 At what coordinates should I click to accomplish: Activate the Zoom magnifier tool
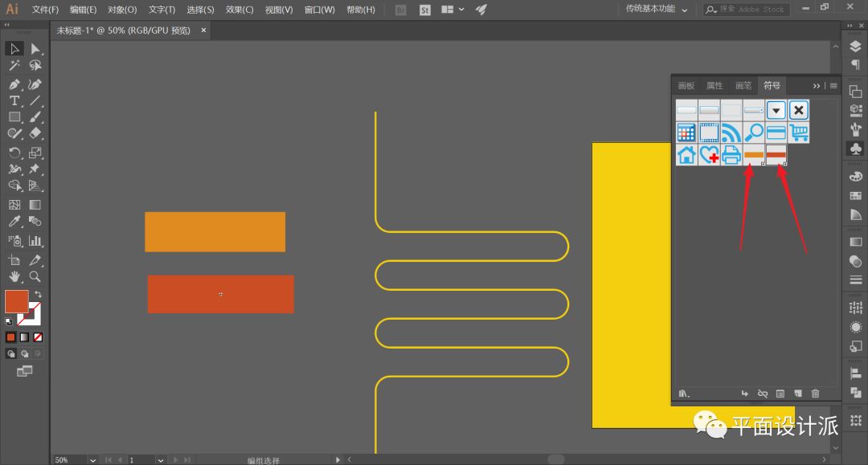pos(35,276)
